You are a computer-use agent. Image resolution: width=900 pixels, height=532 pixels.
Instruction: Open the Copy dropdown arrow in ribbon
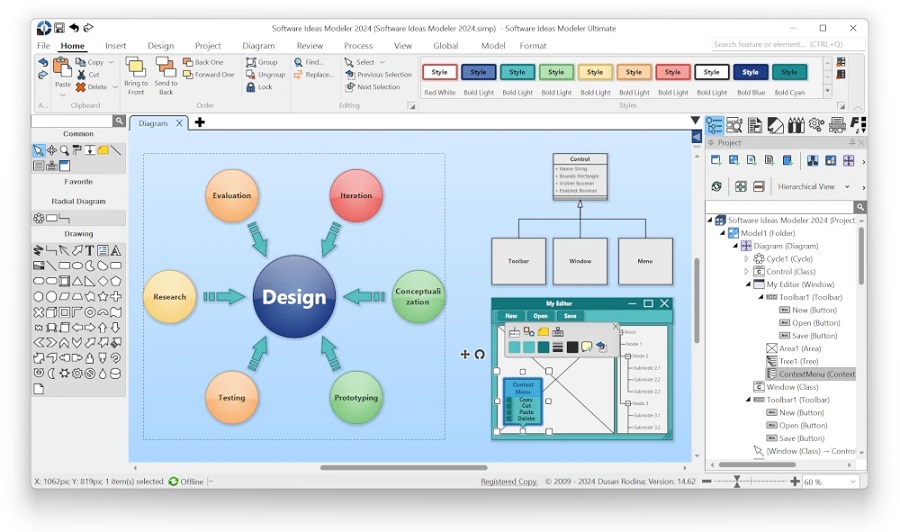point(111,62)
